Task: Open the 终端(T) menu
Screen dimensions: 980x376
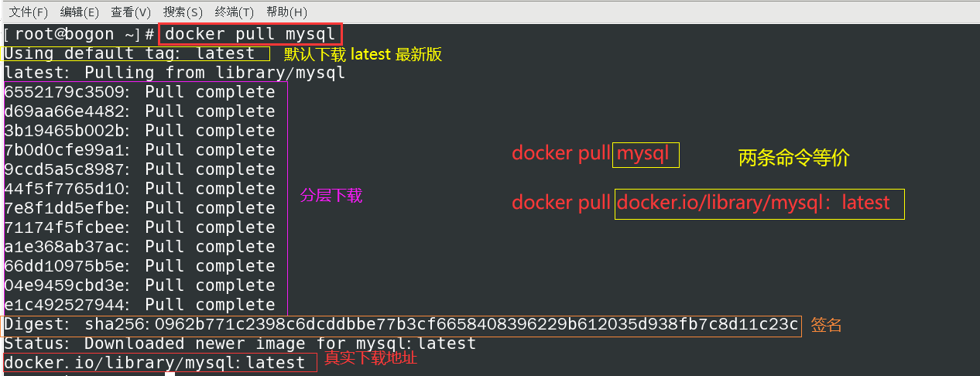Action: tap(234, 12)
